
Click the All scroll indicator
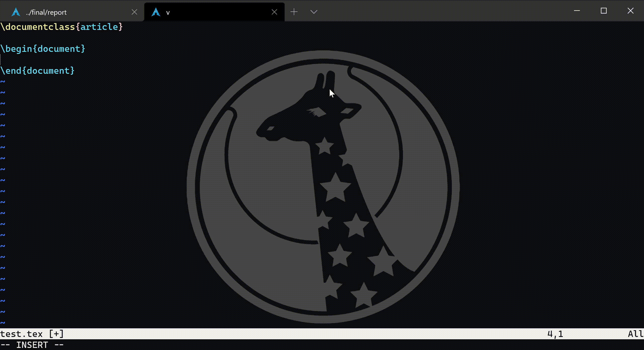[636, 334]
